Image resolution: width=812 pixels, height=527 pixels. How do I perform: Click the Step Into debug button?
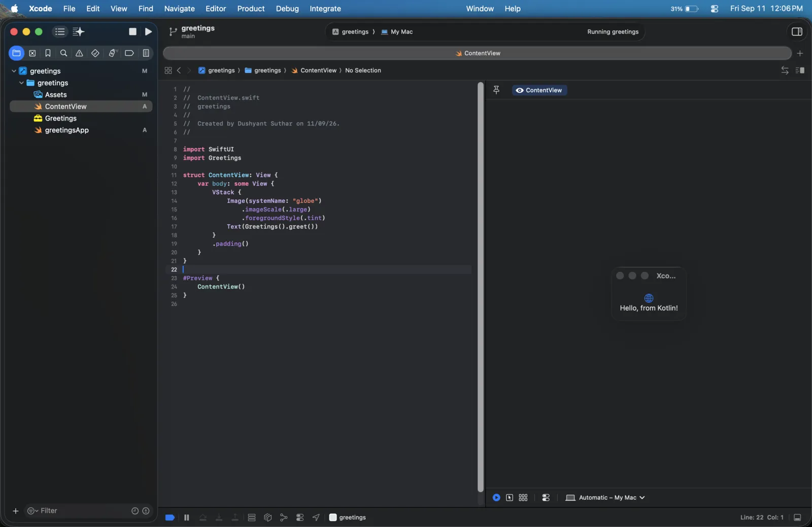[x=219, y=517]
